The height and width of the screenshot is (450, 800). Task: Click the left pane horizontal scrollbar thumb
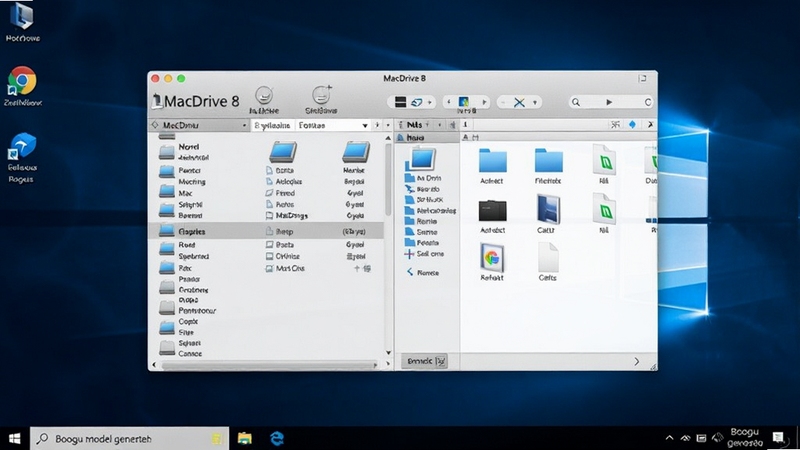(268, 365)
